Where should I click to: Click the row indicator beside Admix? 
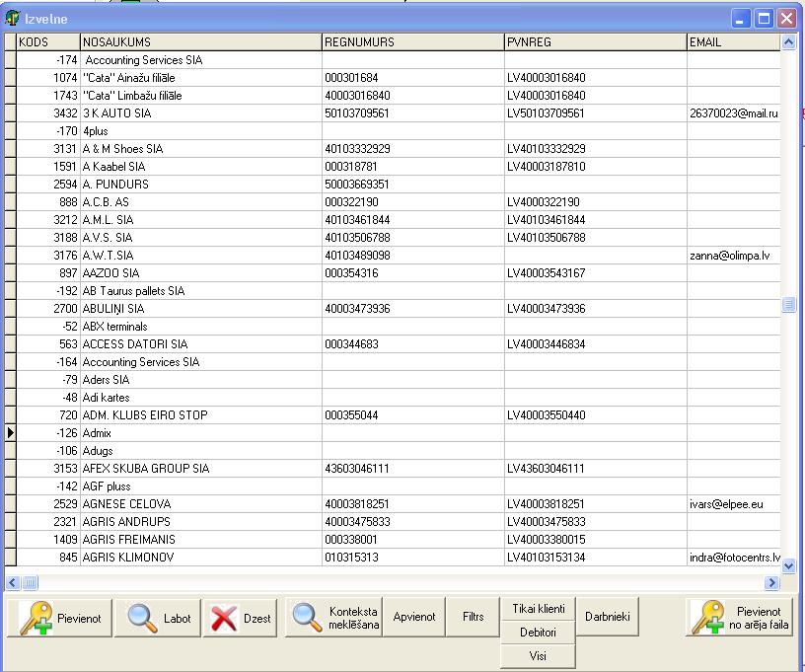(10, 433)
